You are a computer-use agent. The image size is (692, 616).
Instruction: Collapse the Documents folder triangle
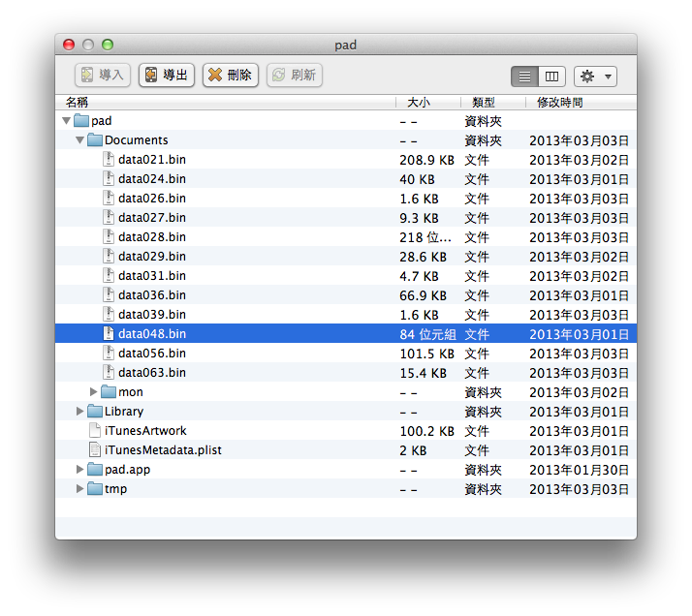80,140
